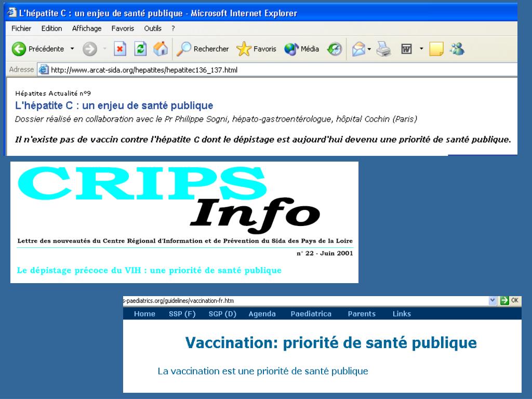
Task: Expand the forward button dropdown arrow
Action: point(104,49)
